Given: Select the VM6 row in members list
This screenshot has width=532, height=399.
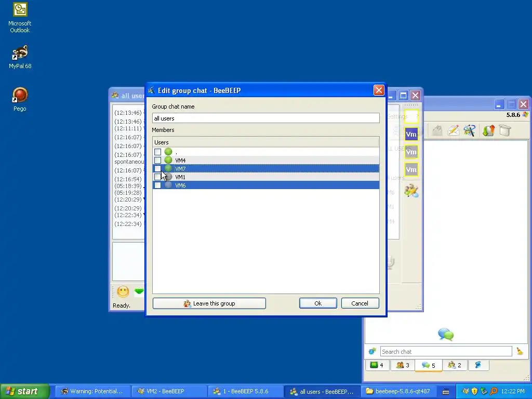Looking at the screenshot, I should point(265,185).
